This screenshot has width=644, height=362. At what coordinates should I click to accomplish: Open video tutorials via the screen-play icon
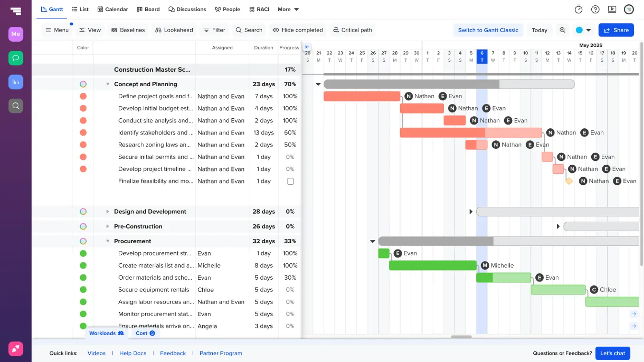tap(612, 9)
